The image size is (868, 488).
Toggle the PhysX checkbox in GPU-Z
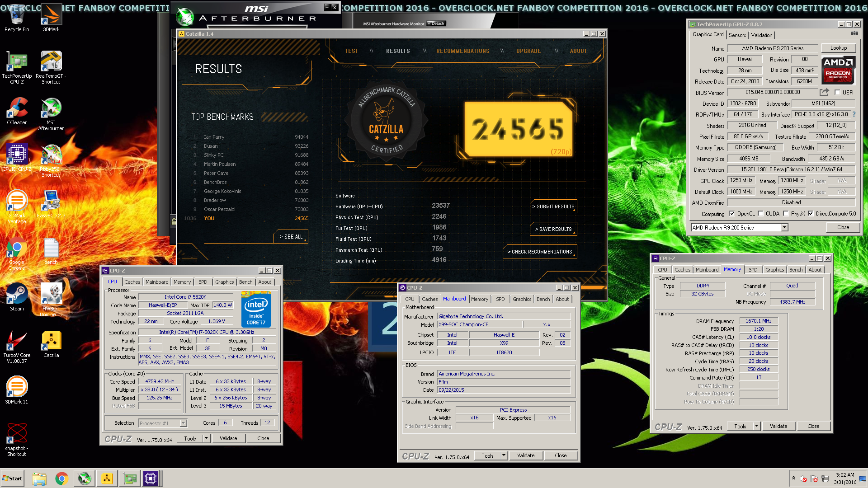coord(786,214)
